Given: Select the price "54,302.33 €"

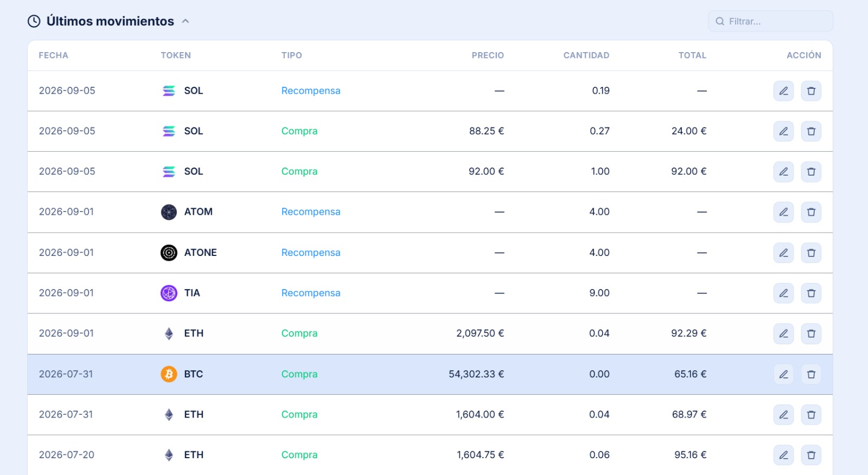Looking at the screenshot, I should 476,374.
